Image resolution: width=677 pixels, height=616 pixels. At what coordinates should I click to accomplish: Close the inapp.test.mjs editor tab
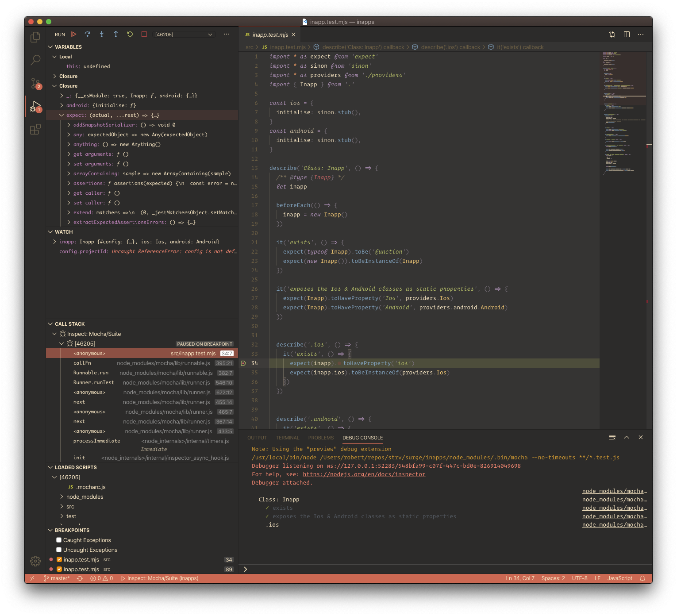click(293, 35)
